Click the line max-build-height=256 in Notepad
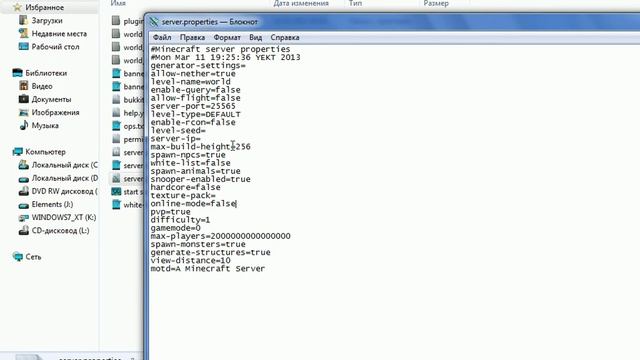This screenshot has width=640, height=360. click(200, 147)
